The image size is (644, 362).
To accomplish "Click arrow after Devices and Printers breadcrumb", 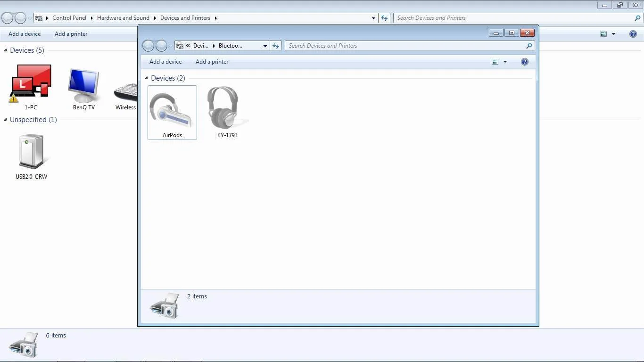I will (215, 18).
